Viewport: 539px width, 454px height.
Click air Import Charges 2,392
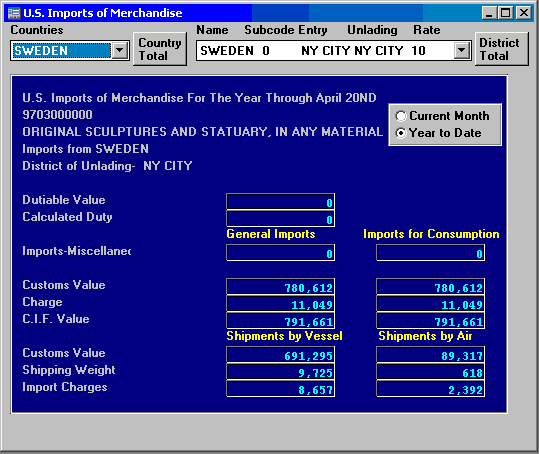(430, 389)
